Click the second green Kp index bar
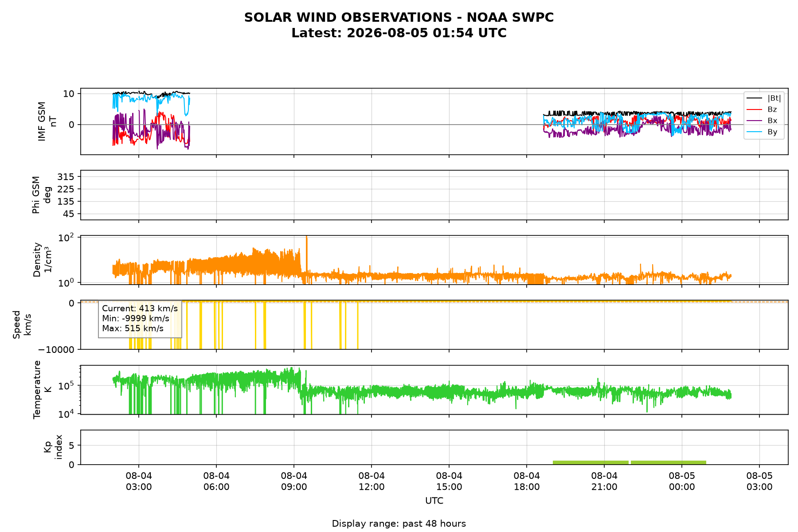Screen dimensions: 798x532 (669, 462)
